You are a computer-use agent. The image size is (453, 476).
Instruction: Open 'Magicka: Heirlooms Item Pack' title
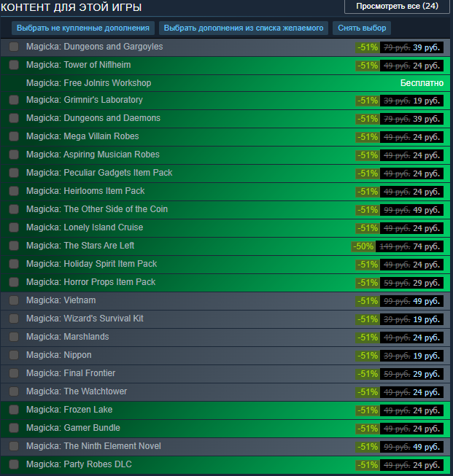click(85, 191)
